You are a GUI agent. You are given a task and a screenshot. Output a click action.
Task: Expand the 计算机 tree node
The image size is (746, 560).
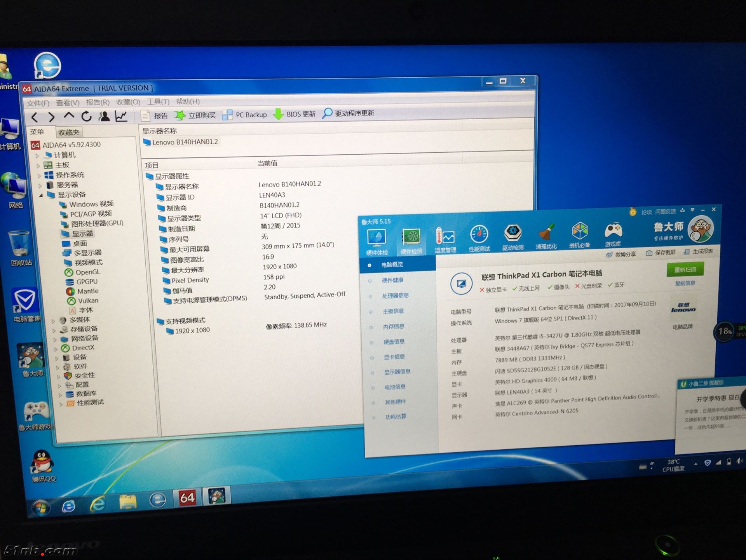point(37,155)
